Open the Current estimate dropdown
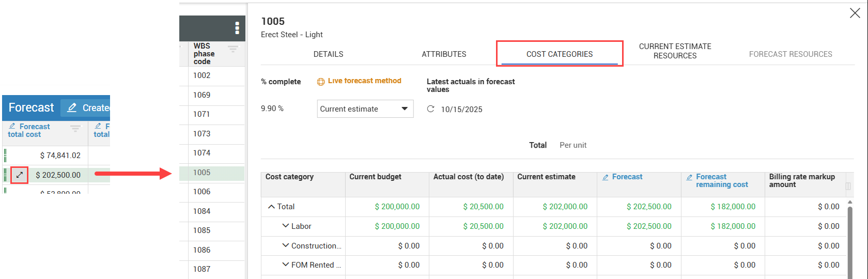 point(365,109)
